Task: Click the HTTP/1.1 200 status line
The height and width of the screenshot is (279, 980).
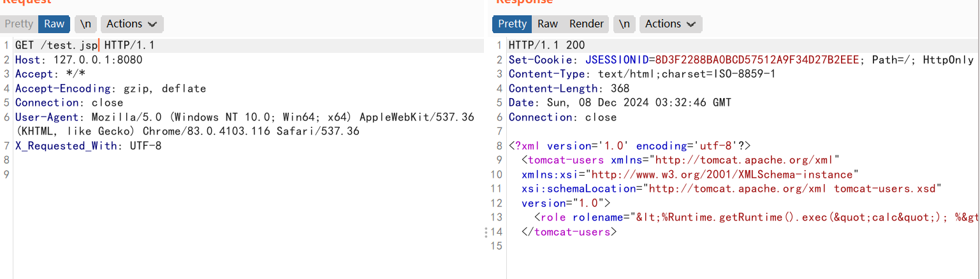Action: 546,46
